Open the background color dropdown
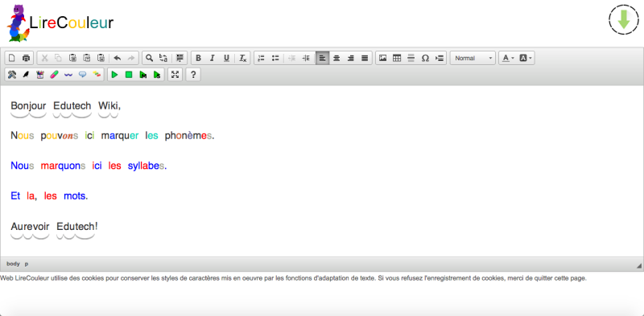 pyautogui.click(x=526, y=58)
